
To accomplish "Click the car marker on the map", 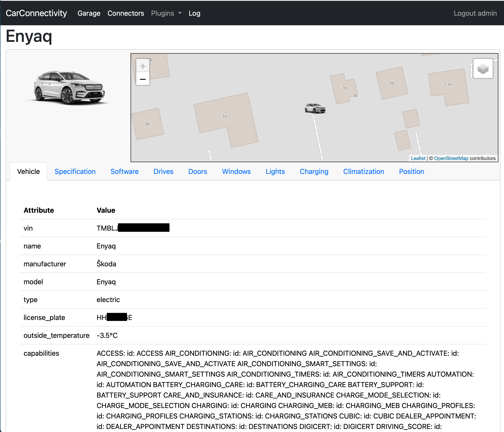I will (315, 108).
